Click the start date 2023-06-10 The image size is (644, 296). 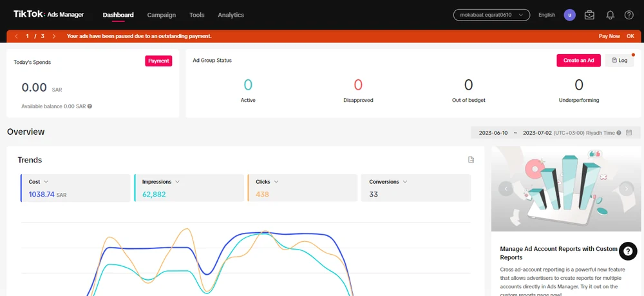(x=493, y=133)
